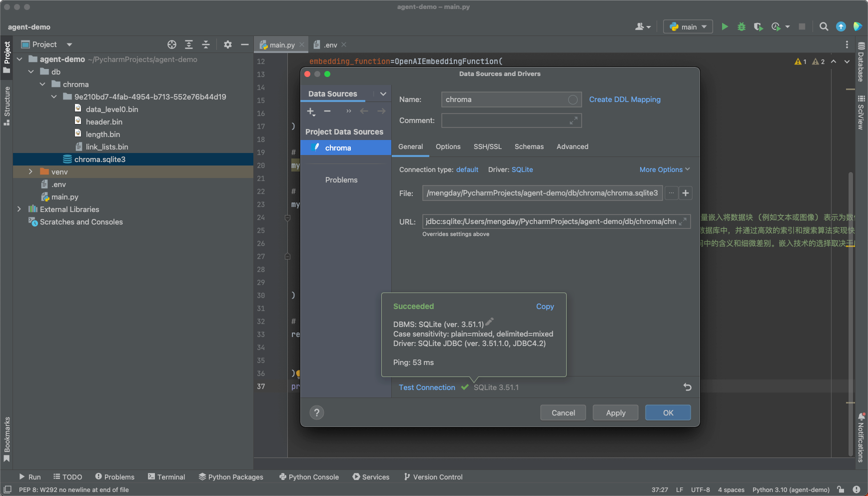This screenshot has width=868, height=496.
Task: Click Python 3.10 interpreter in status bar
Action: [x=791, y=489]
